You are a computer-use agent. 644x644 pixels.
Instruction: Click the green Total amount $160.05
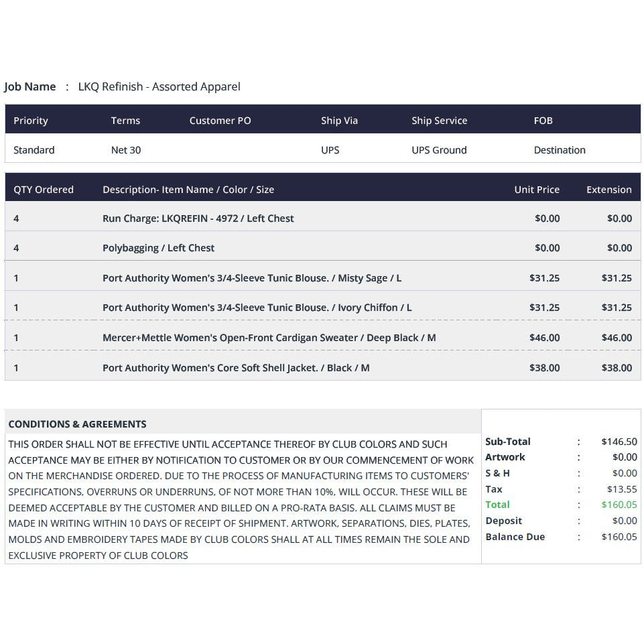[x=619, y=505]
